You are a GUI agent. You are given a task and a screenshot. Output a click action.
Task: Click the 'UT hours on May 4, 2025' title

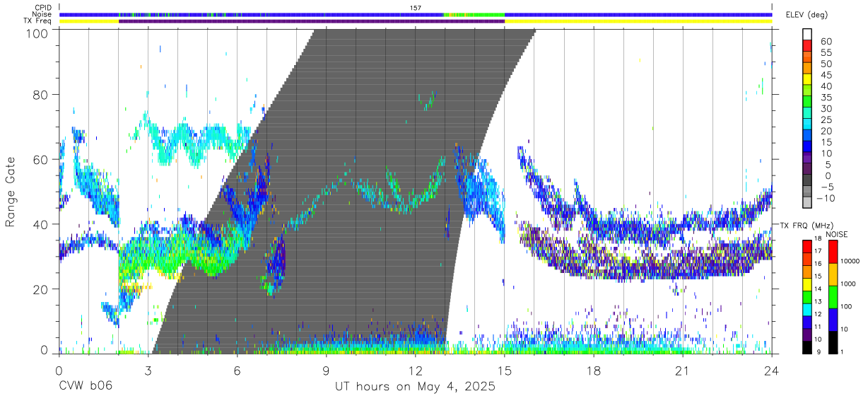[415, 388]
